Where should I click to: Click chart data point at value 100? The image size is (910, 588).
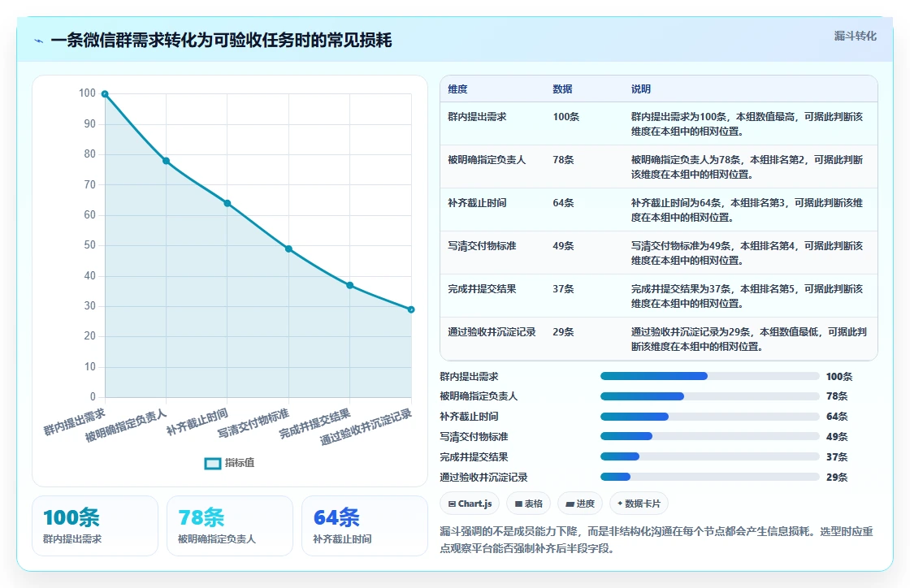[x=105, y=94]
